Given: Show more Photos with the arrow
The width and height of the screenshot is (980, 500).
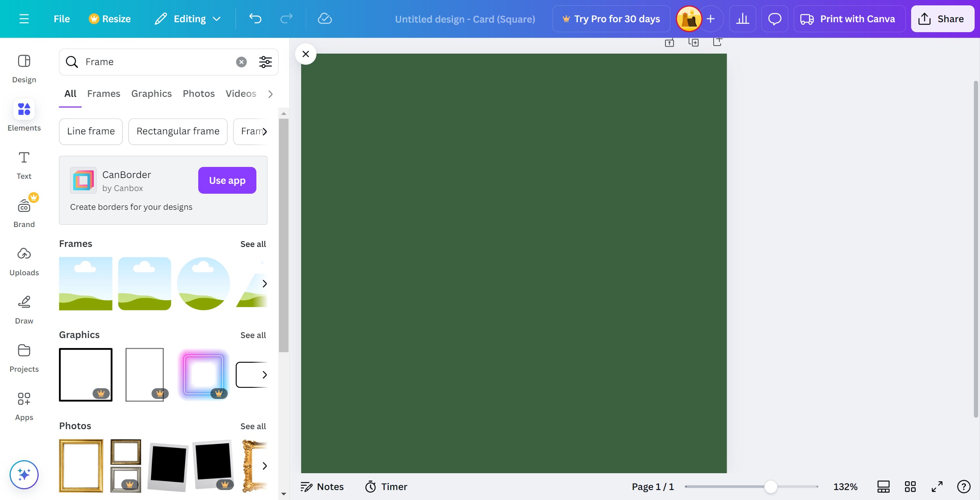Looking at the screenshot, I should 264,466.
